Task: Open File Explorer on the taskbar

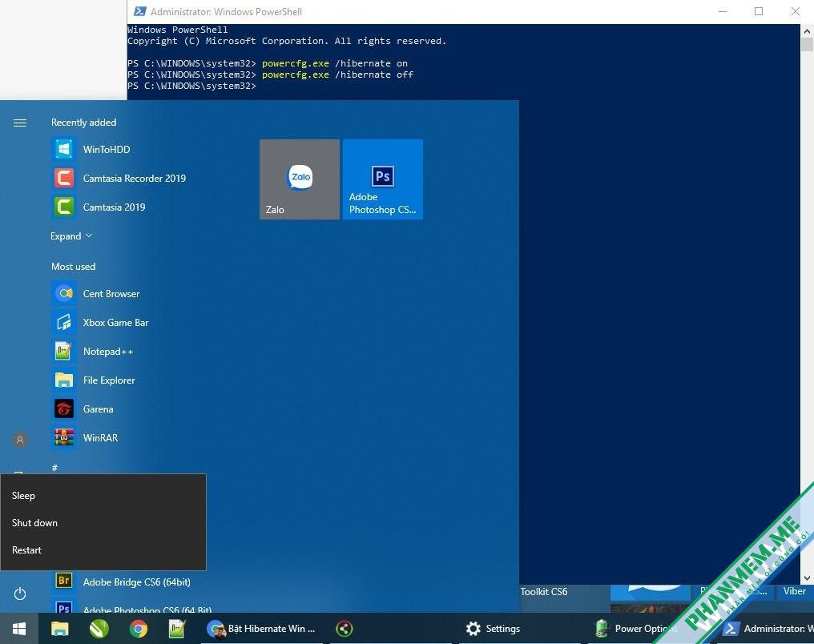Action: pos(60,629)
